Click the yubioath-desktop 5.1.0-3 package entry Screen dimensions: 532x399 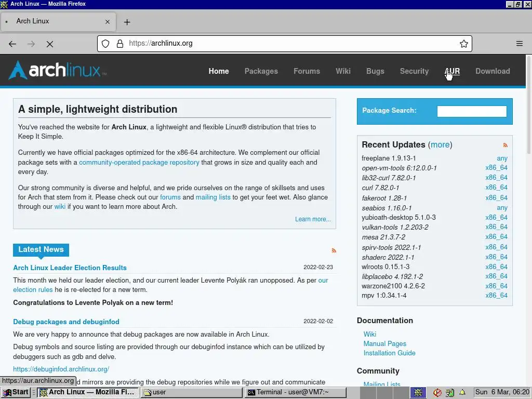point(398,218)
